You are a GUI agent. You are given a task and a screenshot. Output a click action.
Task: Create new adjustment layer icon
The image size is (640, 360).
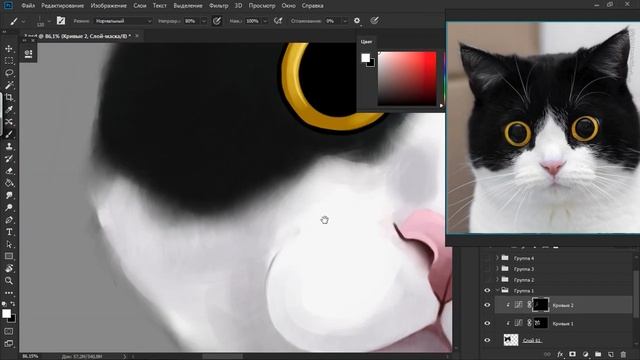pyautogui.click(x=585, y=354)
